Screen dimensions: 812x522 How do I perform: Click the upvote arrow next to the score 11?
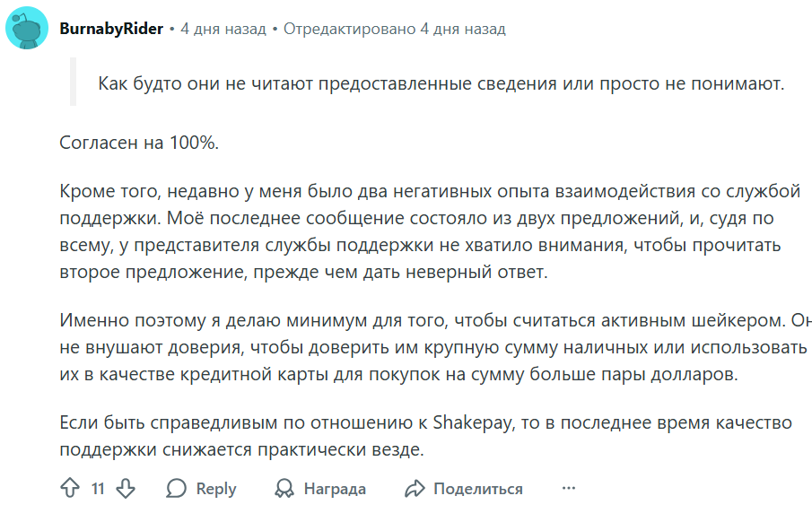tap(70, 489)
